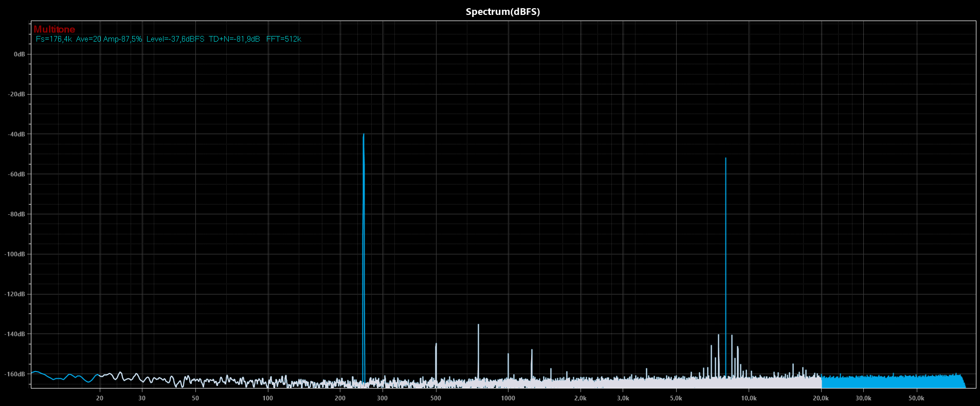Click the Level=-37,6dBFS readout

pyautogui.click(x=175, y=39)
